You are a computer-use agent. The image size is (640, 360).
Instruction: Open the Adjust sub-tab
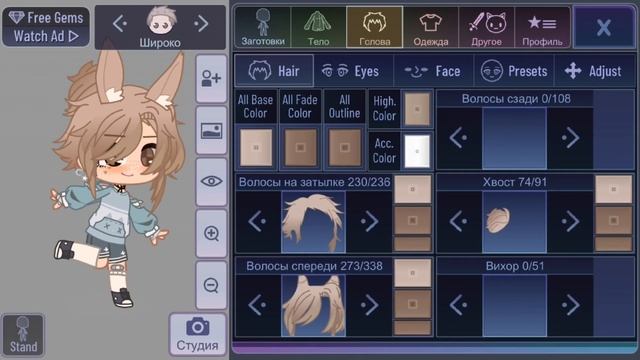pos(593,71)
